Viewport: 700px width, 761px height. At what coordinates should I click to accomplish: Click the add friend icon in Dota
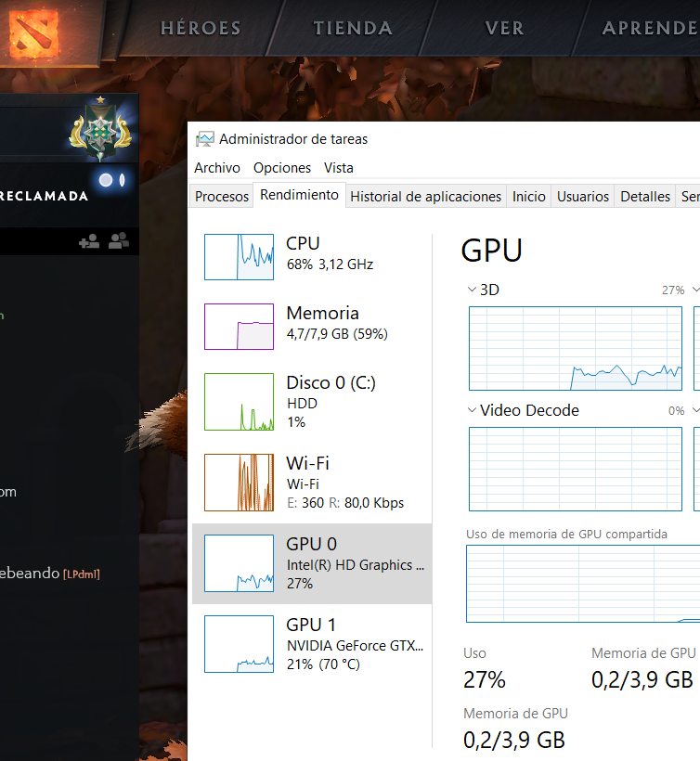tap(89, 241)
